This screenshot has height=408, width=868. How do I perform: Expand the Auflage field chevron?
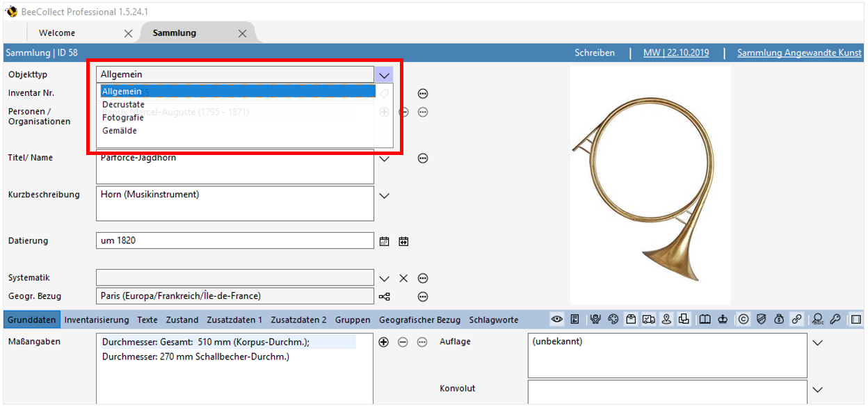click(818, 343)
